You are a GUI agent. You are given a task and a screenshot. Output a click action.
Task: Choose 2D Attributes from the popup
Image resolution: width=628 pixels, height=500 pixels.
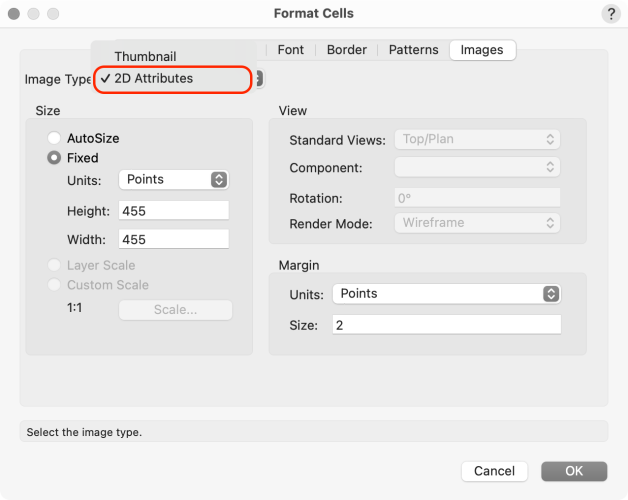(x=153, y=78)
